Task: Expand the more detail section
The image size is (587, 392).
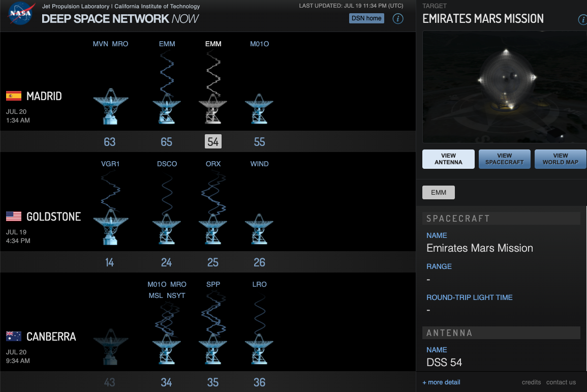Action: pos(441,382)
